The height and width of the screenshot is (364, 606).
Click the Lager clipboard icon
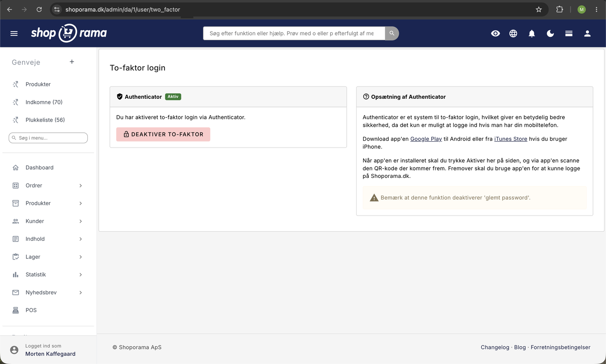(16, 257)
